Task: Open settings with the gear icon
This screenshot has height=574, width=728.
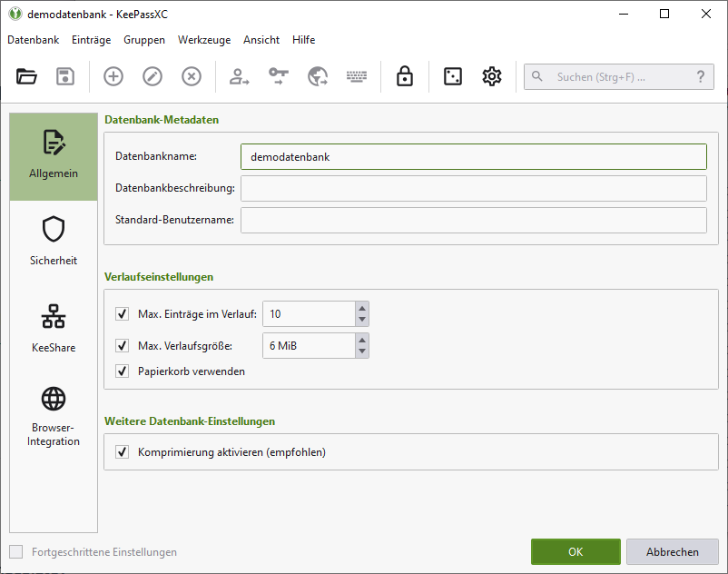Action: (x=492, y=76)
